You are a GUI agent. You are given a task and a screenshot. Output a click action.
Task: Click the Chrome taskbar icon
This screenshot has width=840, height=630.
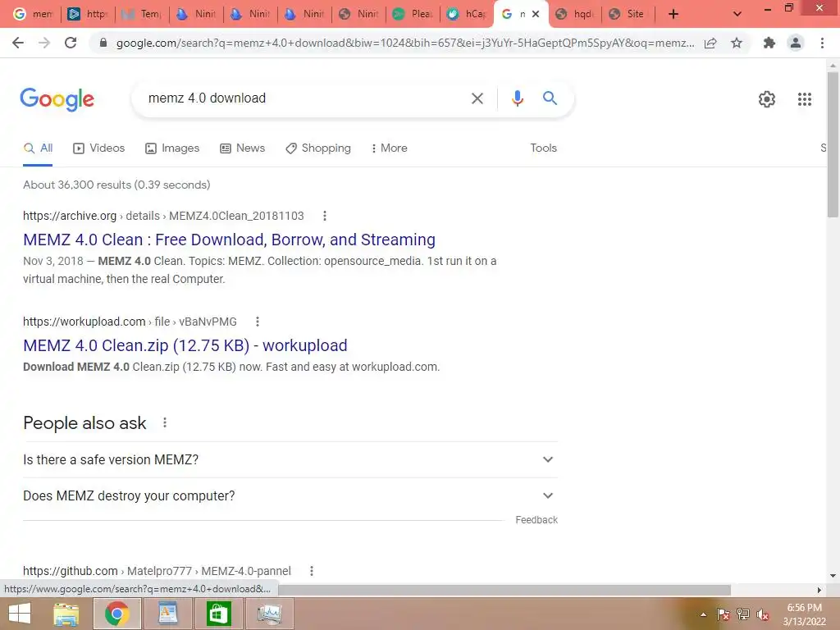[x=117, y=614]
